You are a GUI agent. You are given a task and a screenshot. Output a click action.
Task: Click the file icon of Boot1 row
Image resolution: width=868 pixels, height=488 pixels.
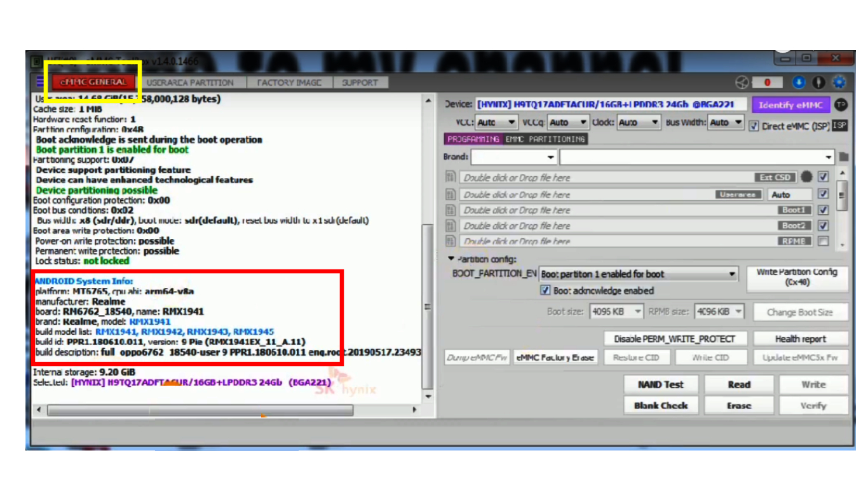tap(451, 210)
